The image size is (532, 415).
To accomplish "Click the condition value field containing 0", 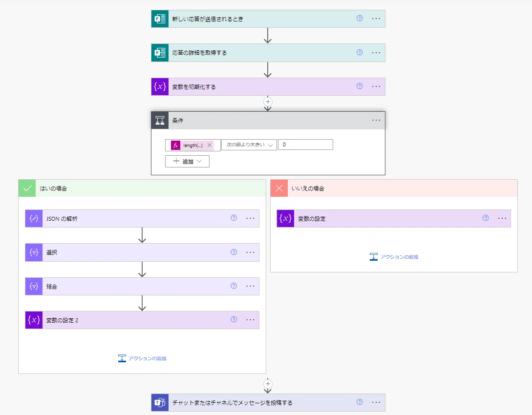I will [x=305, y=145].
